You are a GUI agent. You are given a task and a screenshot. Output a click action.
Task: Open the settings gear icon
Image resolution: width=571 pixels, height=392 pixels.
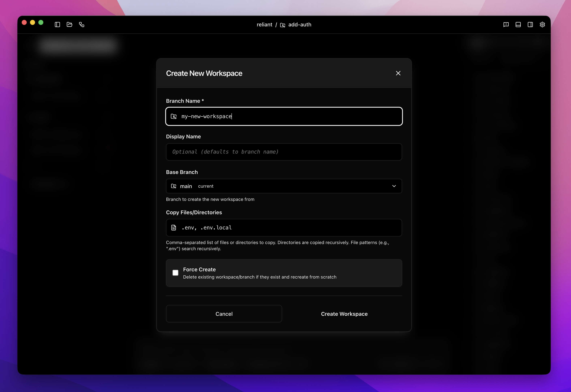tap(542, 25)
